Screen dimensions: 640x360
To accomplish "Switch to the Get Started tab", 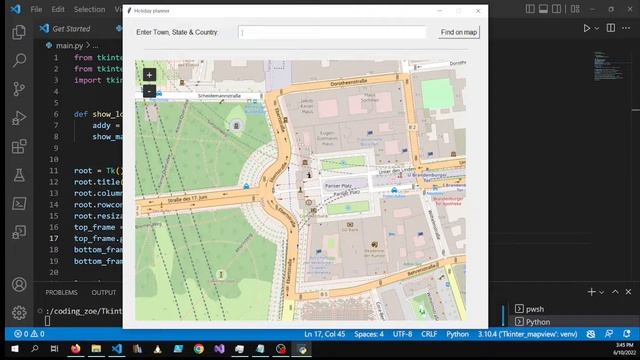I will tap(71, 29).
